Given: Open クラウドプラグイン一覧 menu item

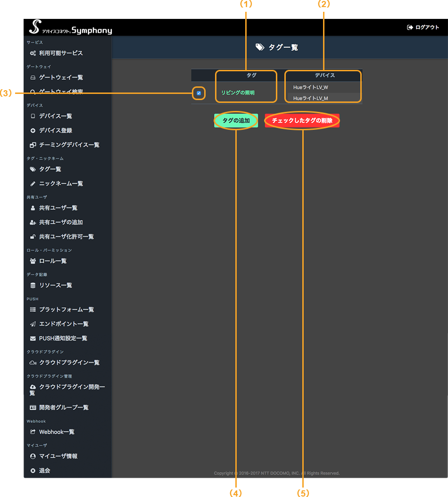Looking at the screenshot, I should click(x=69, y=362).
